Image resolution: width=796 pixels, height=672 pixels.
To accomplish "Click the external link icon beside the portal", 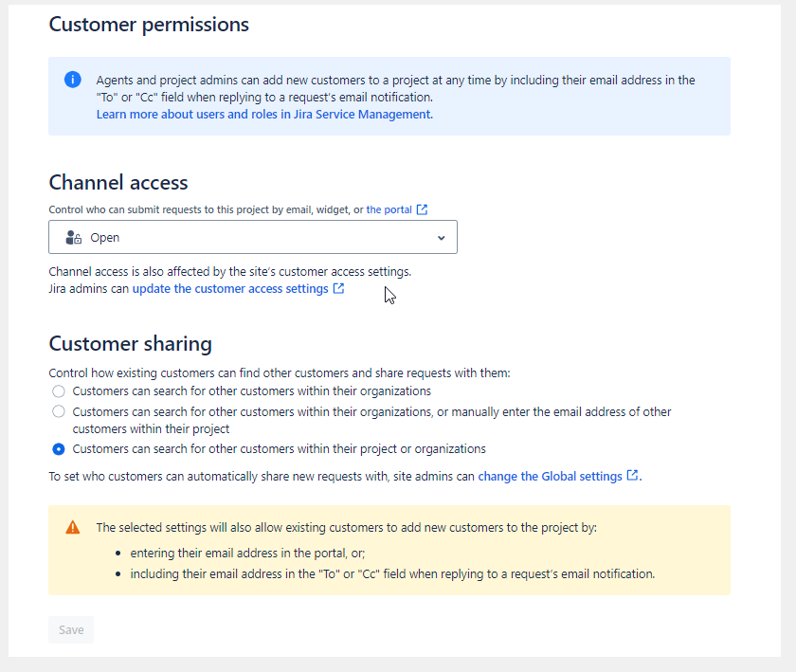I will pos(422,209).
